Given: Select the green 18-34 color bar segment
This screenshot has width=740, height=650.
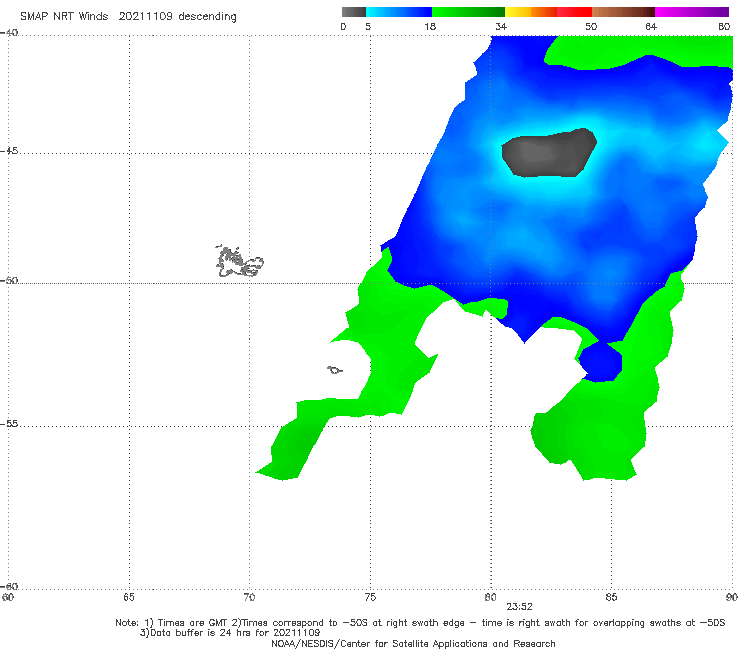Looking at the screenshot, I should (x=468, y=12).
